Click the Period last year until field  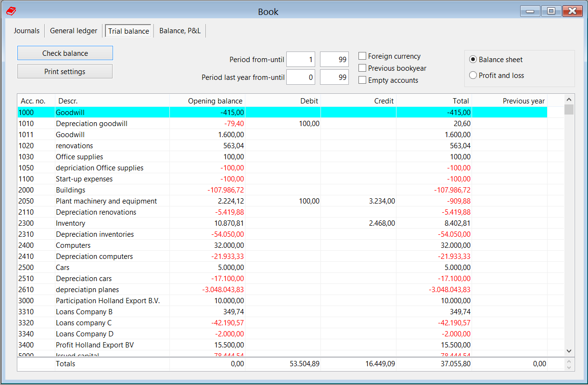pos(334,77)
